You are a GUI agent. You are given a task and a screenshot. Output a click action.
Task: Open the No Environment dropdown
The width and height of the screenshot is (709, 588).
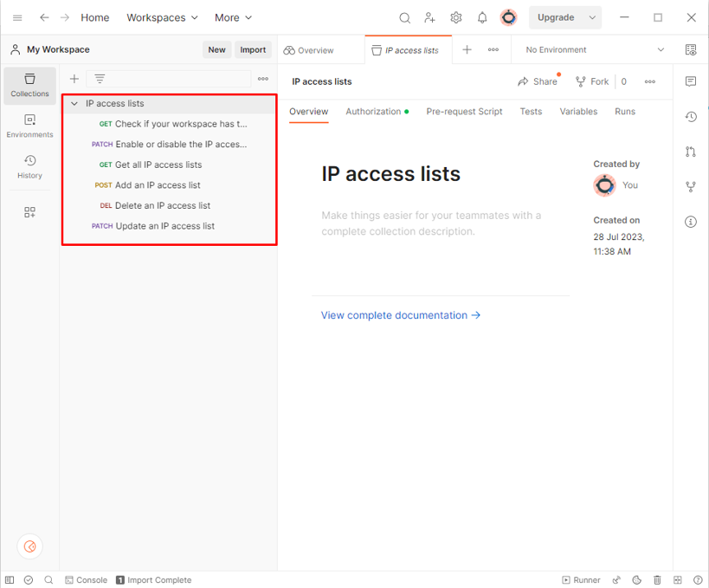(596, 50)
